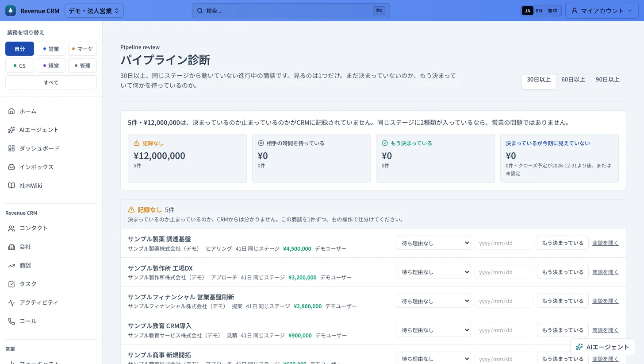The width and height of the screenshot is (644, 364).
Task: Open 商談を開く link for サンプル製作所 工場DX
Action: (606, 272)
